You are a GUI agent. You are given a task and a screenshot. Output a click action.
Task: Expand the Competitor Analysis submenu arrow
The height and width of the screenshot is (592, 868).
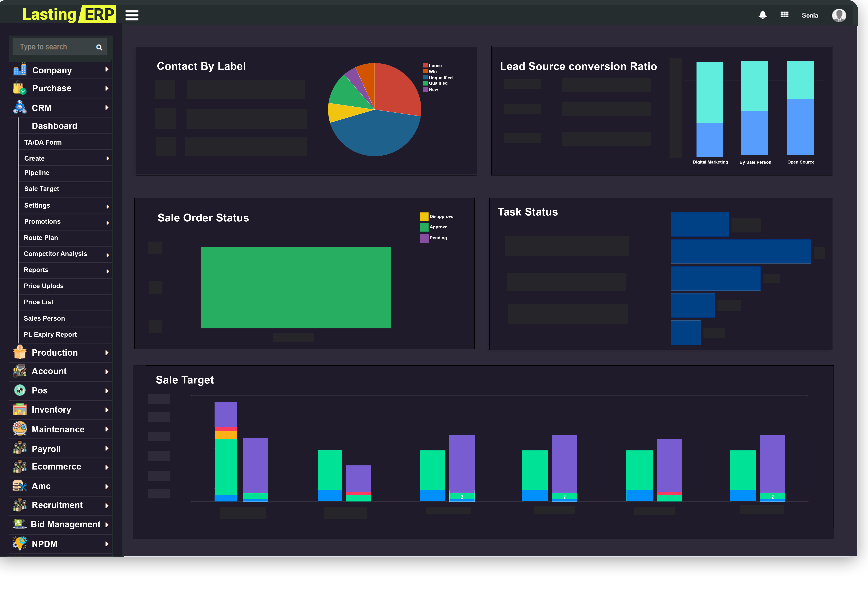108,255
